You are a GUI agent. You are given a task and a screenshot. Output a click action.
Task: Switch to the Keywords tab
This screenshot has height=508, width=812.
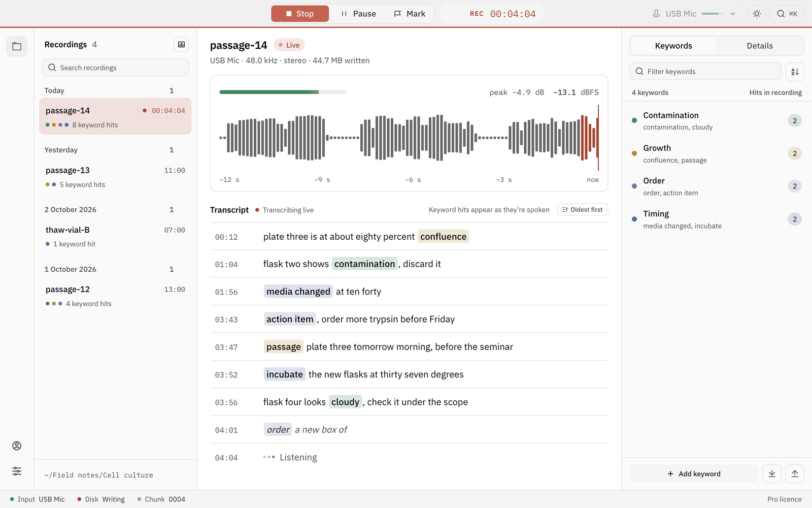(673, 46)
